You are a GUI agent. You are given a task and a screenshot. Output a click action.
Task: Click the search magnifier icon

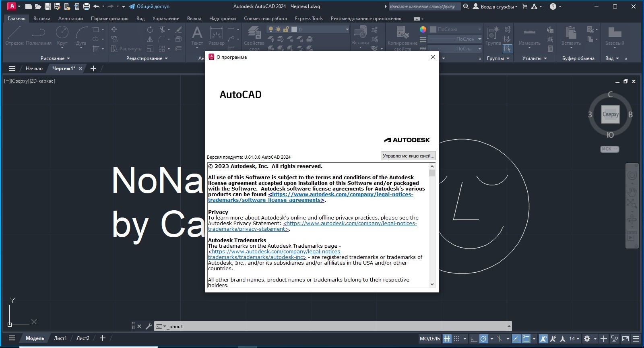tap(466, 6)
